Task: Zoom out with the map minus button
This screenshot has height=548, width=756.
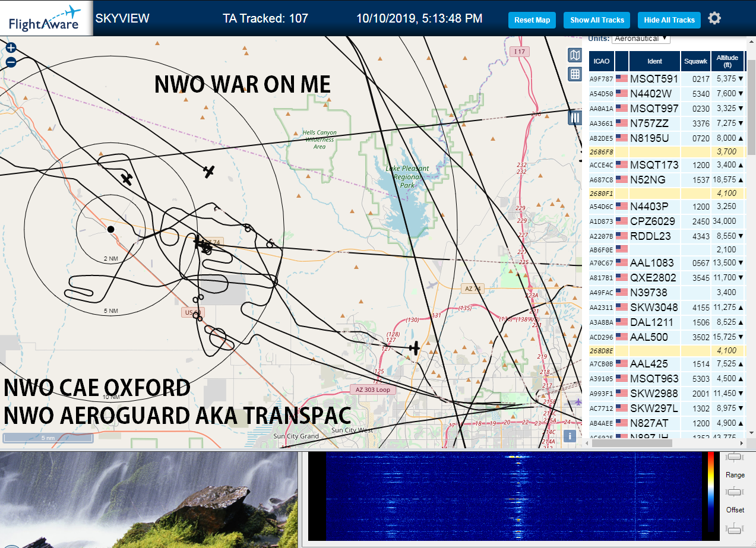Action: (x=11, y=62)
